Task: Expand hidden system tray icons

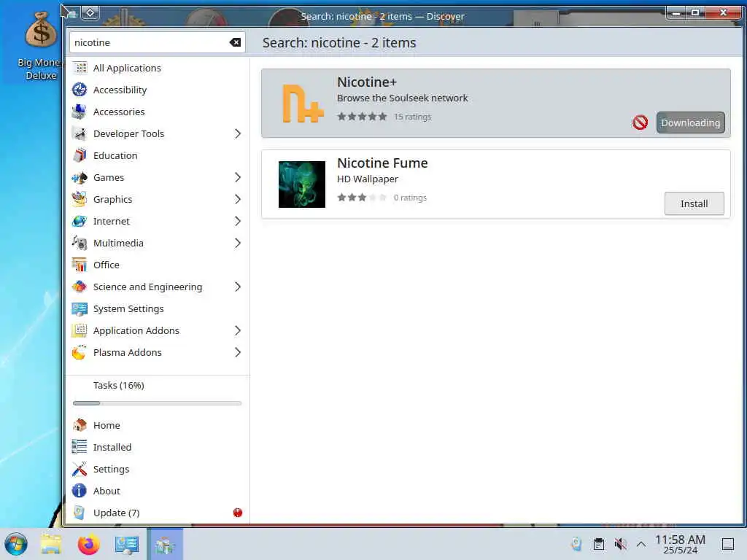Action: tap(641, 544)
